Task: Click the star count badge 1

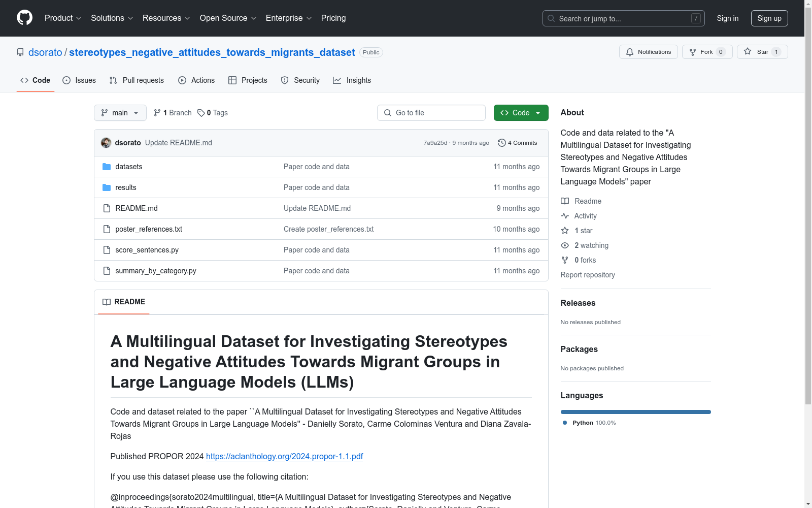Action: (x=776, y=52)
